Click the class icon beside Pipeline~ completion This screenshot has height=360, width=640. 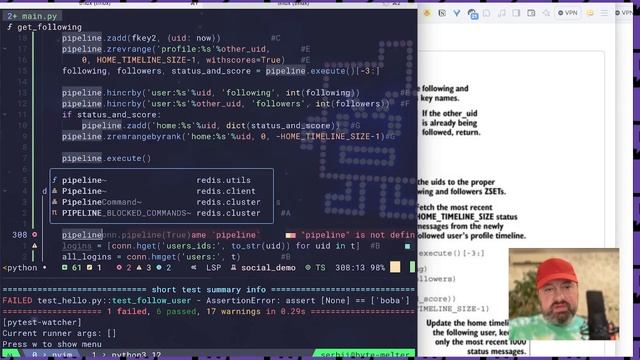[x=55, y=191]
